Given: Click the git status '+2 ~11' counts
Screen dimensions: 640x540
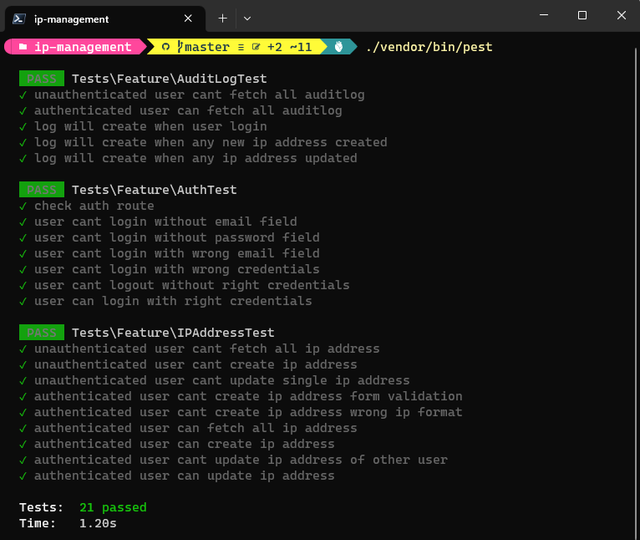Looking at the screenshot, I should point(289,47).
